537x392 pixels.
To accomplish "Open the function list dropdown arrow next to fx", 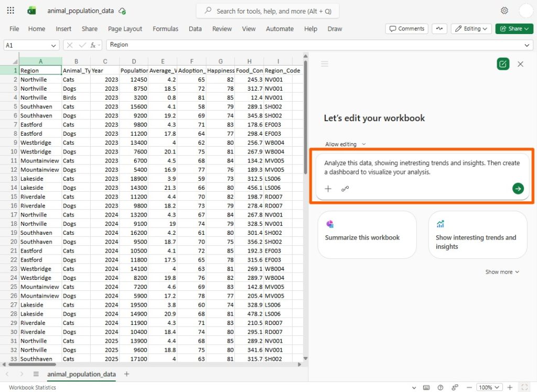I will click(99, 45).
